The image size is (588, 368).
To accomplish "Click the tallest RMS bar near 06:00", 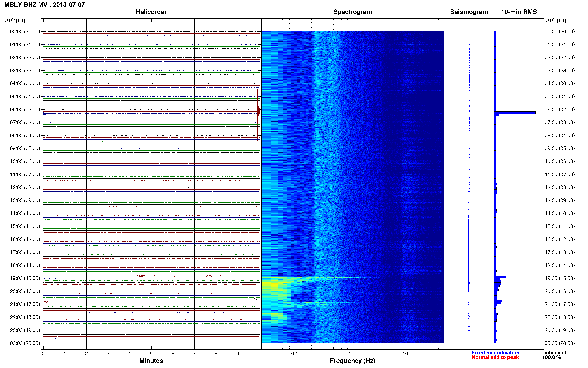I will coord(515,112).
